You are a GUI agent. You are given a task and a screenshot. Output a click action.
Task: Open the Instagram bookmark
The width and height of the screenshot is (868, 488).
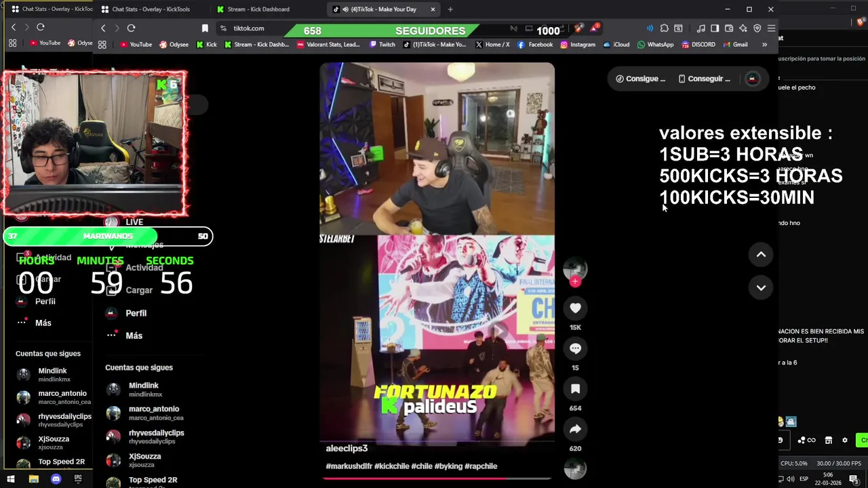578,45
